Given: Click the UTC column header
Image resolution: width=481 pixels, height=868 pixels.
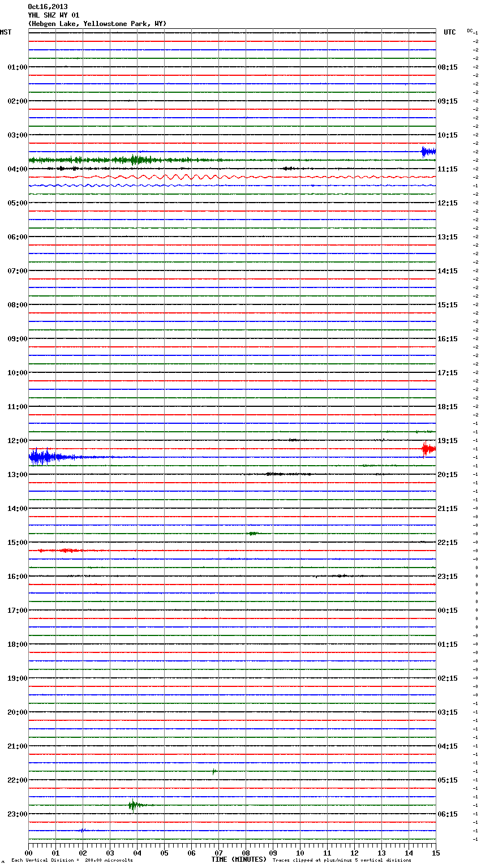Looking at the screenshot, I should point(450,32).
